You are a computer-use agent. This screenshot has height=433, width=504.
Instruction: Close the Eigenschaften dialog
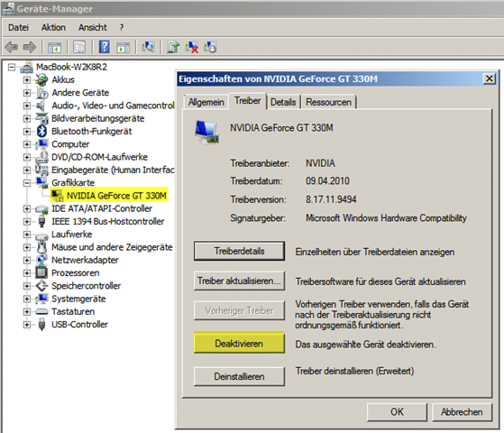490,78
